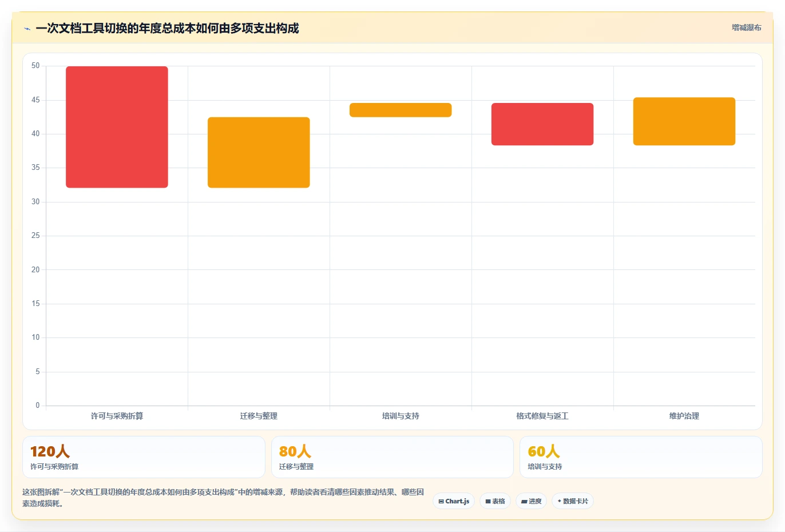
Task: Select the 表格 chip
Action: click(495, 501)
